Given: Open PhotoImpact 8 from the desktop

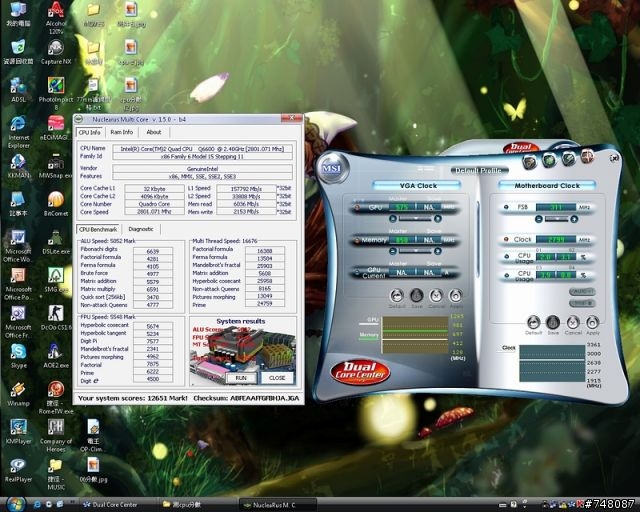Looking at the screenshot, I should point(56,93).
